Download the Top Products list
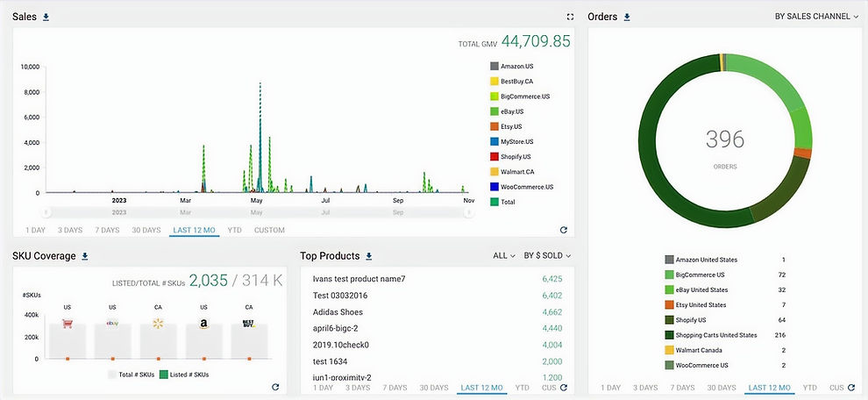Viewport: 868px width, 400px height. pos(369,256)
